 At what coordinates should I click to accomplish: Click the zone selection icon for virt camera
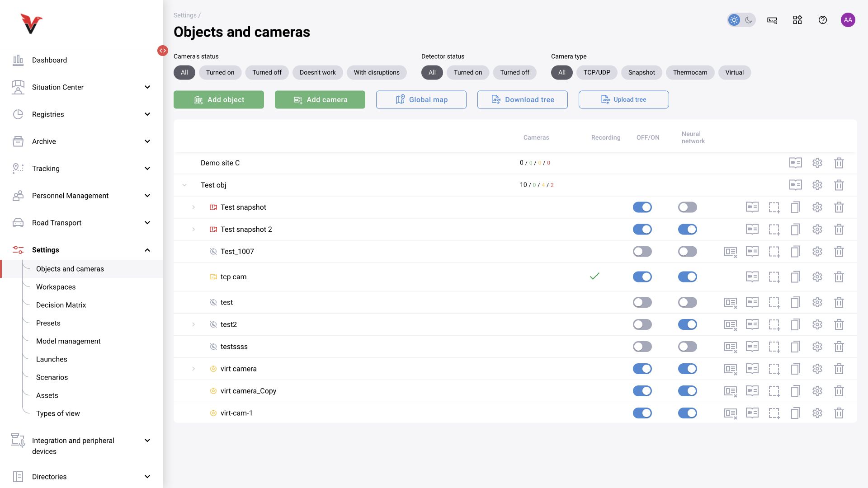[x=774, y=369]
